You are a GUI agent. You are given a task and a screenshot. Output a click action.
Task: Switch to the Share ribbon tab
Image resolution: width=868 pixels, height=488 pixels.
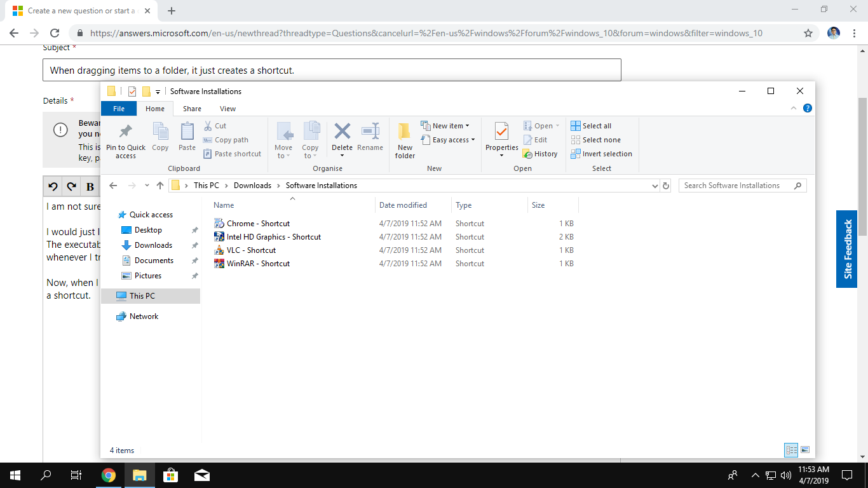coord(192,109)
